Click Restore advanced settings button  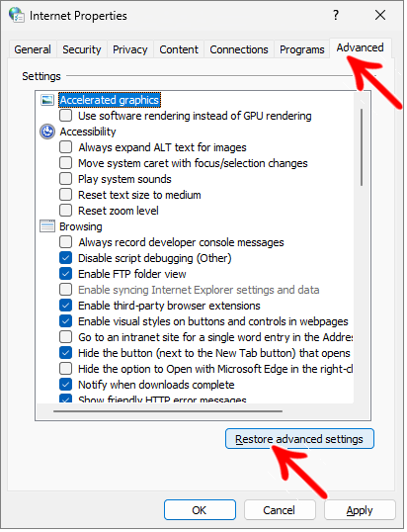coord(299,439)
